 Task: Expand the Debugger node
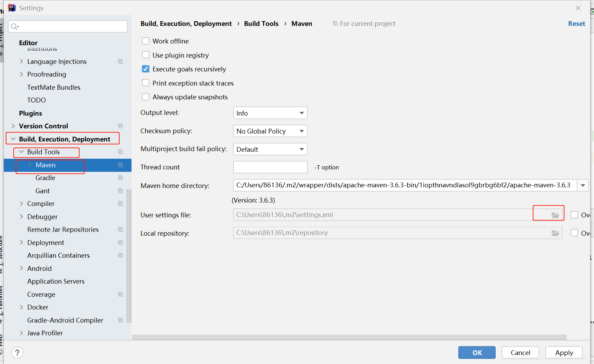[x=21, y=217]
